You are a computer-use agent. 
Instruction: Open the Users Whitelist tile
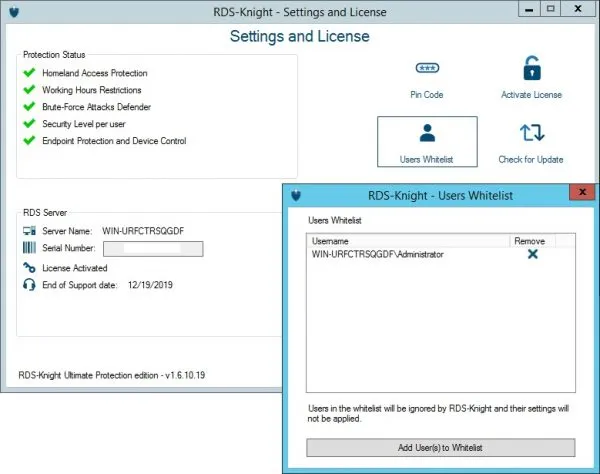(427, 142)
